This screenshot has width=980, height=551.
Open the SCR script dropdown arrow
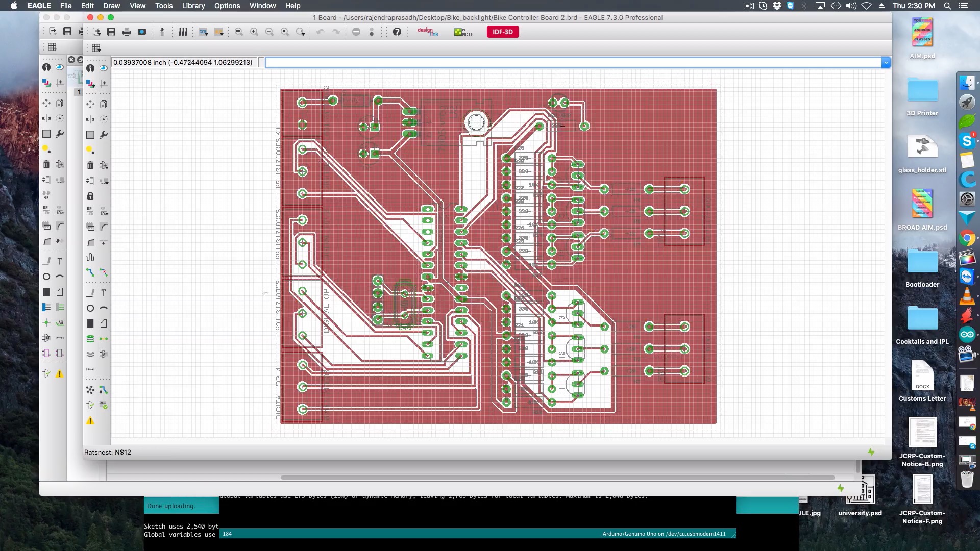tap(206, 34)
